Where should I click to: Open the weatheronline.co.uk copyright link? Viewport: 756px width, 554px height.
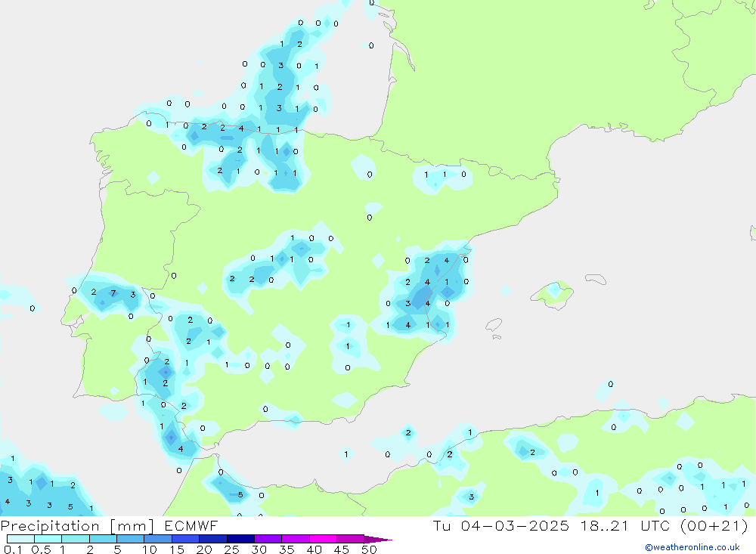coord(692,547)
